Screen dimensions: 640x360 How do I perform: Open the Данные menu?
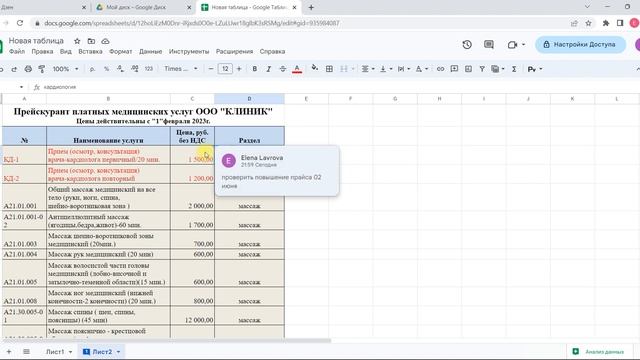[151, 51]
